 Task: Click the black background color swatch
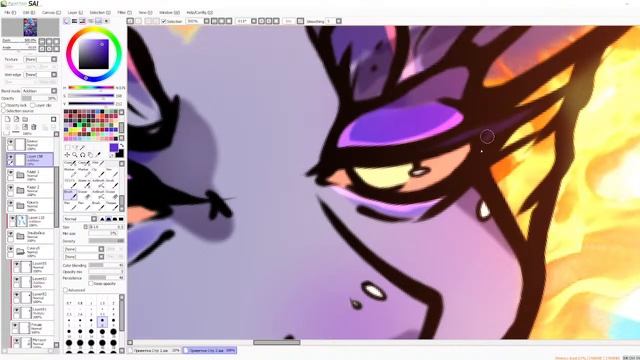(x=120, y=154)
